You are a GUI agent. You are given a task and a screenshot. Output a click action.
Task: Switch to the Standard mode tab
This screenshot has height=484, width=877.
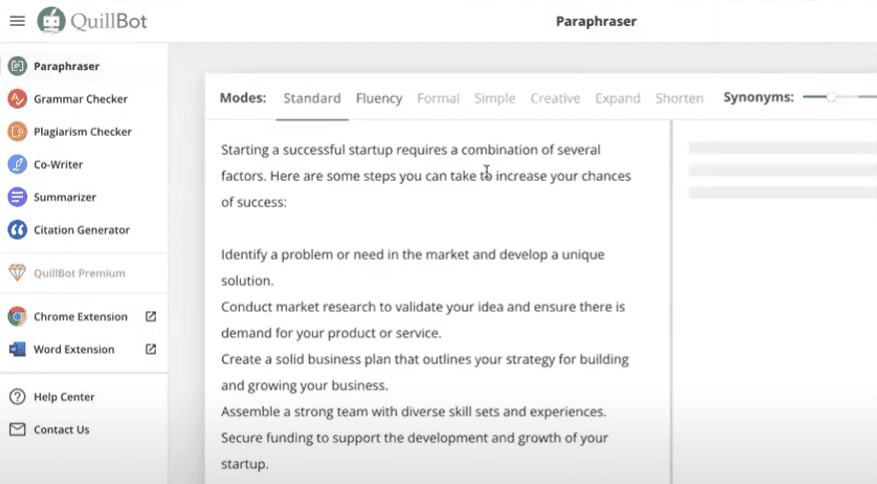pos(312,98)
